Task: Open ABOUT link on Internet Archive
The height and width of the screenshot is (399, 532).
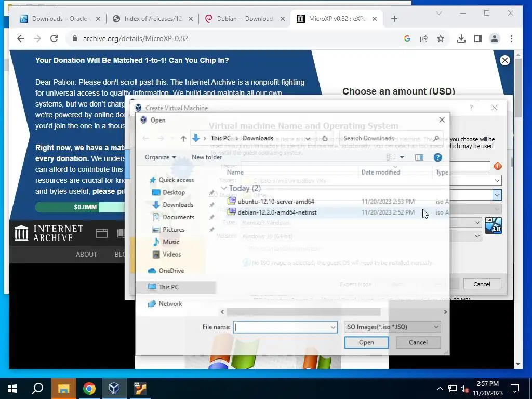Action: (x=87, y=255)
